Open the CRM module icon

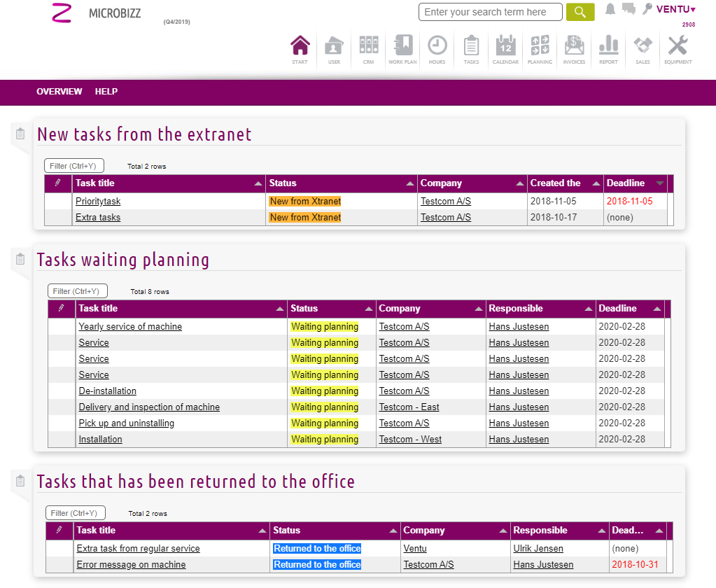[368, 47]
